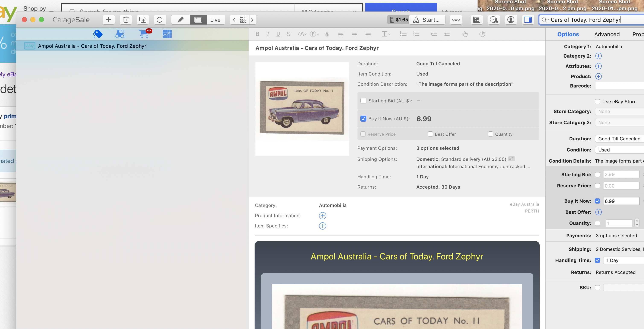Uncheck Buy It Now (AU $) checkbox
The width and height of the screenshot is (644, 329).
point(363,119)
